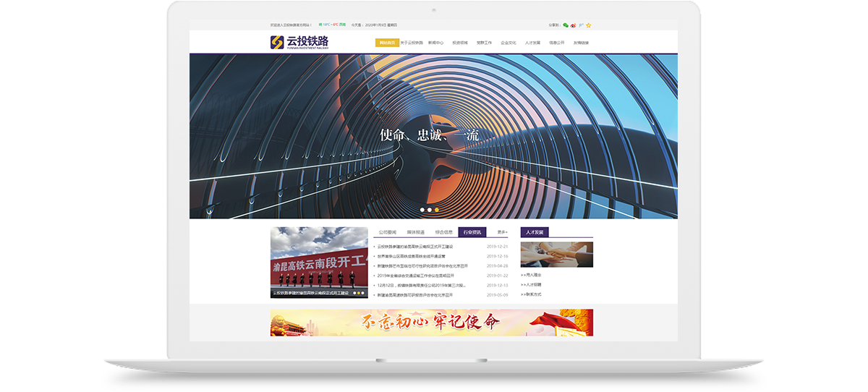The width and height of the screenshot is (868, 392).
Task: Open the 联系方式 link
Action: point(532,294)
